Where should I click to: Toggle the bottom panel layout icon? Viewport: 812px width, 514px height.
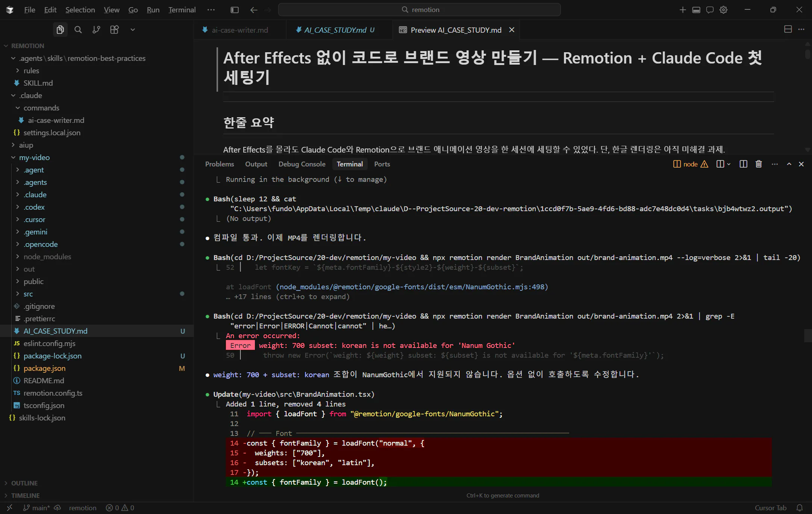pyautogui.click(x=696, y=10)
